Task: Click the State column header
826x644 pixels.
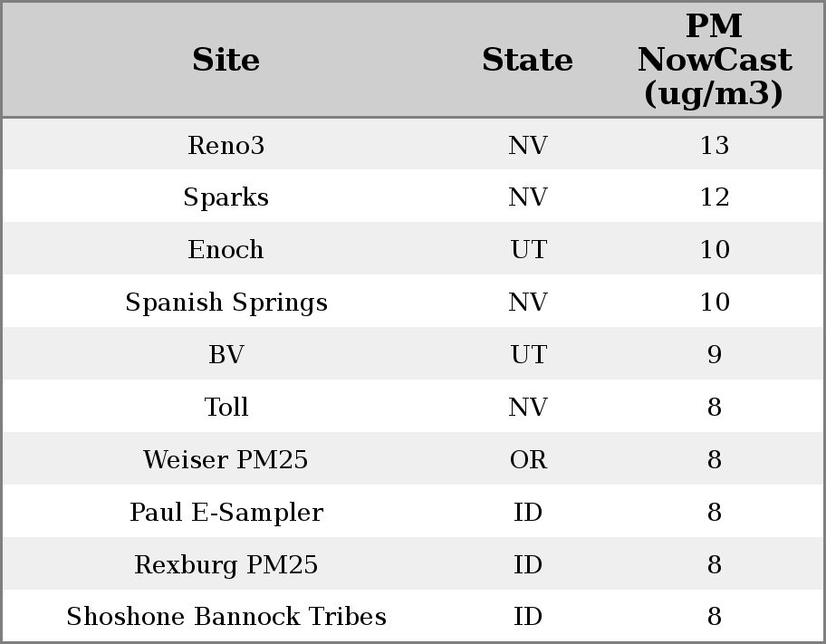Action: [527, 60]
